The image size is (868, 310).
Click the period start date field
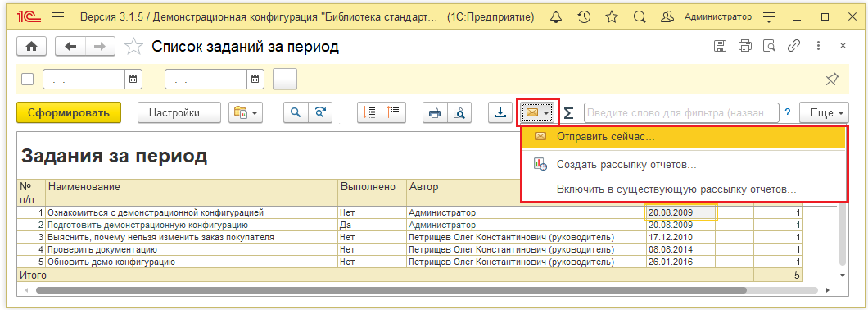(x=84, y=80)
